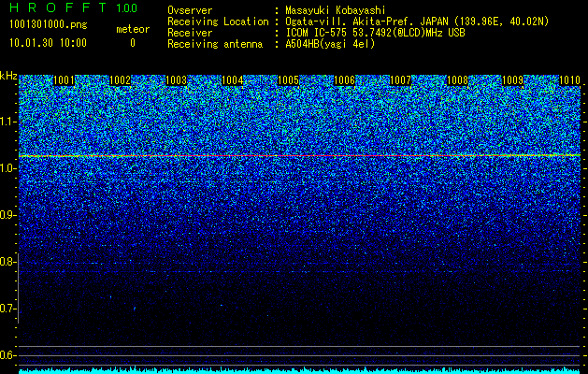Click the Ogata-vill. Akita-Pref. JAPAN location text
Screen dimensions: 588x374
tap(417, 22)
